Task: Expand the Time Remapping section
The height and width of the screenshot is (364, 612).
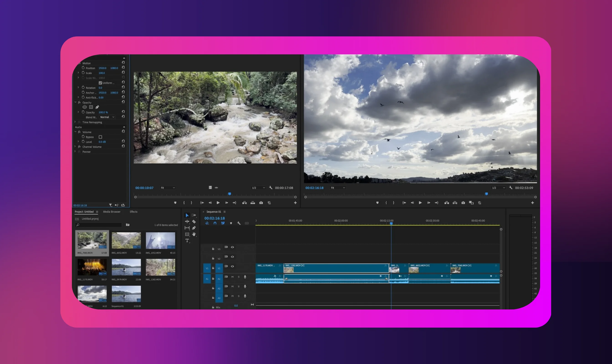Action: pos(75,122)
